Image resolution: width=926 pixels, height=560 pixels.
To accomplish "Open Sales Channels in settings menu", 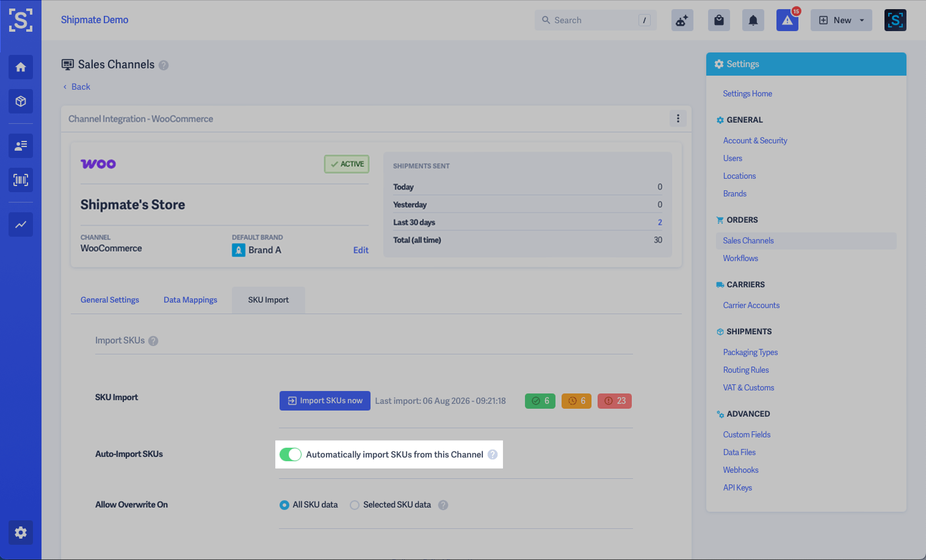I will click(x=806, y=241).
